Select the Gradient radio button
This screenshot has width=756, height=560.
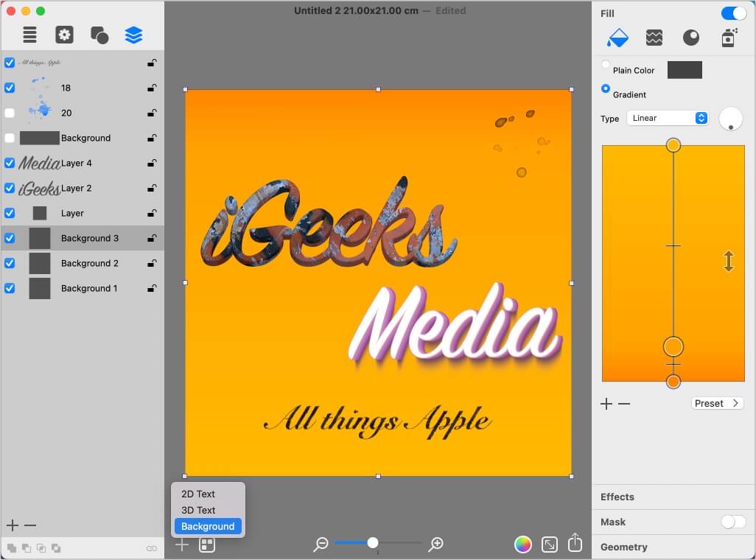[x=606, y=88]
